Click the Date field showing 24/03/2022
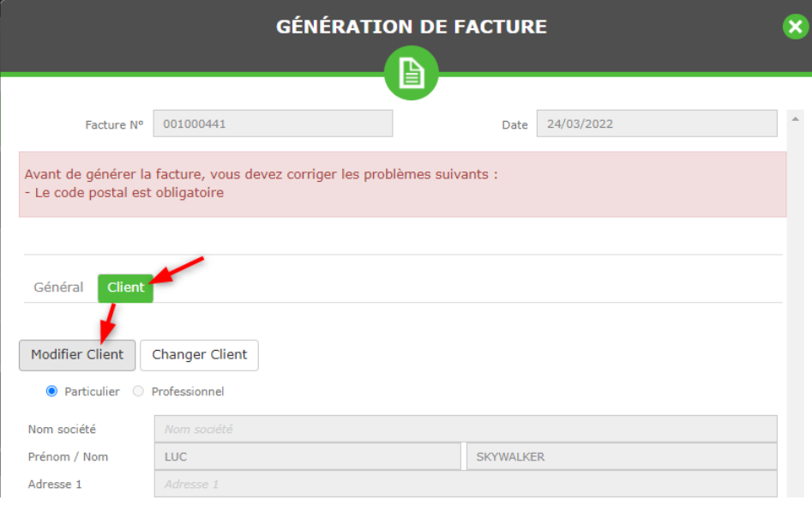812x512 pixels. (x=657, y=123)
